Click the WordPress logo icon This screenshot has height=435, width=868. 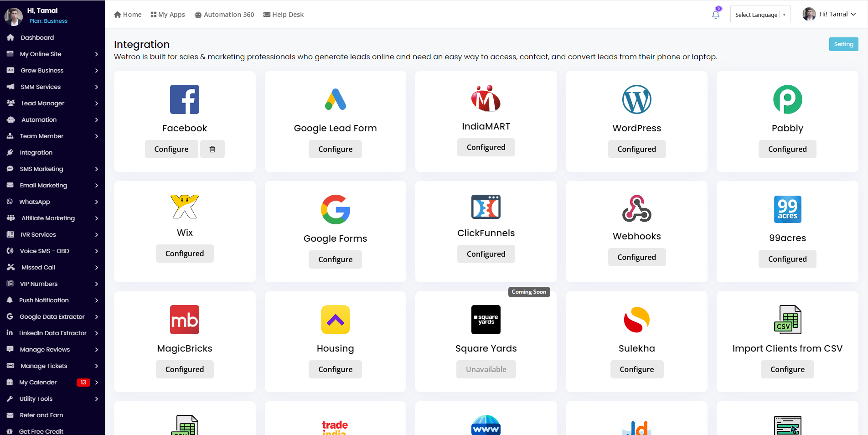(x=637, y=99)
